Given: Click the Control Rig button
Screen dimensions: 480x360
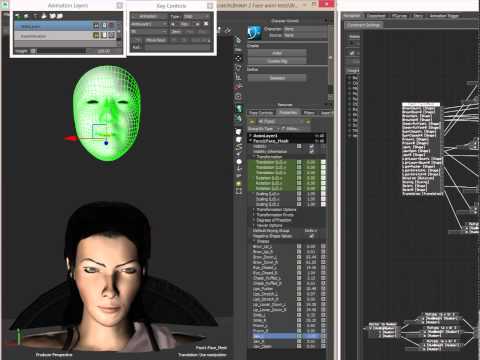Looking at the screenshot, I should pos(277,61).
